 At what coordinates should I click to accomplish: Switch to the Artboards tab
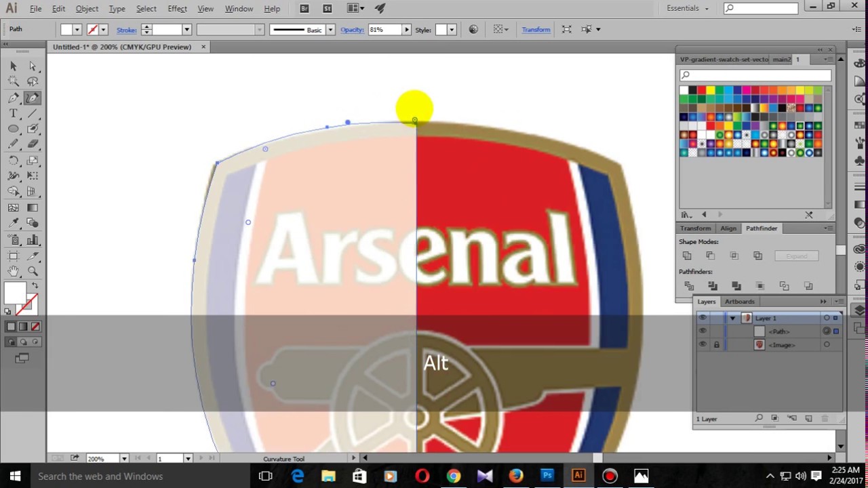[740, 302]
